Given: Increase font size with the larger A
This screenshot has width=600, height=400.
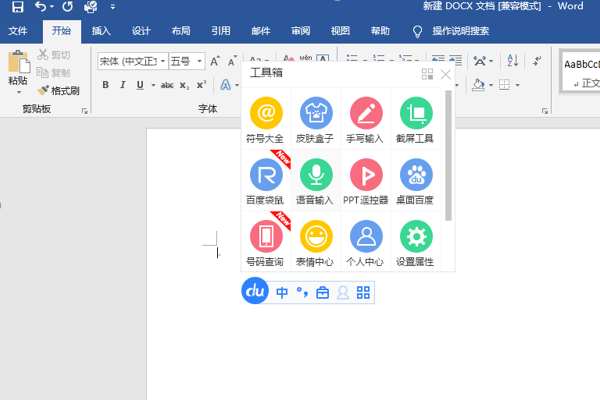Looking at the screenshot, I should tap(215, 61).
